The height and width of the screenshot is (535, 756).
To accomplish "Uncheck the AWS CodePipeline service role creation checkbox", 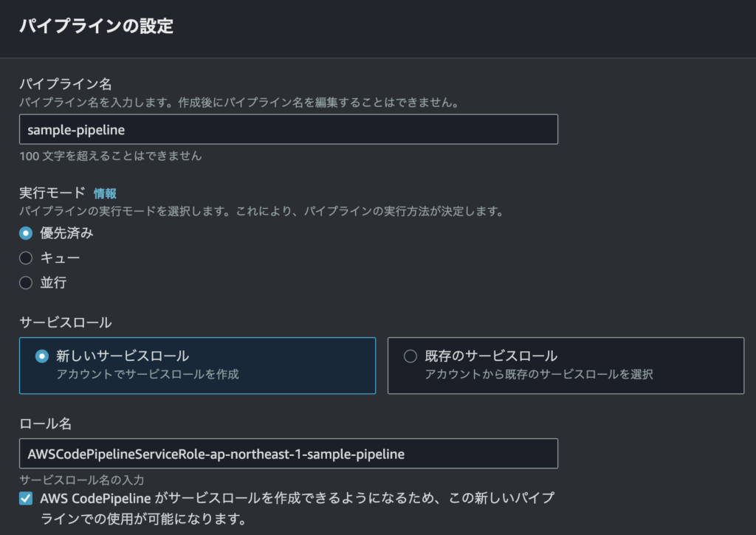I will [26, 498].
